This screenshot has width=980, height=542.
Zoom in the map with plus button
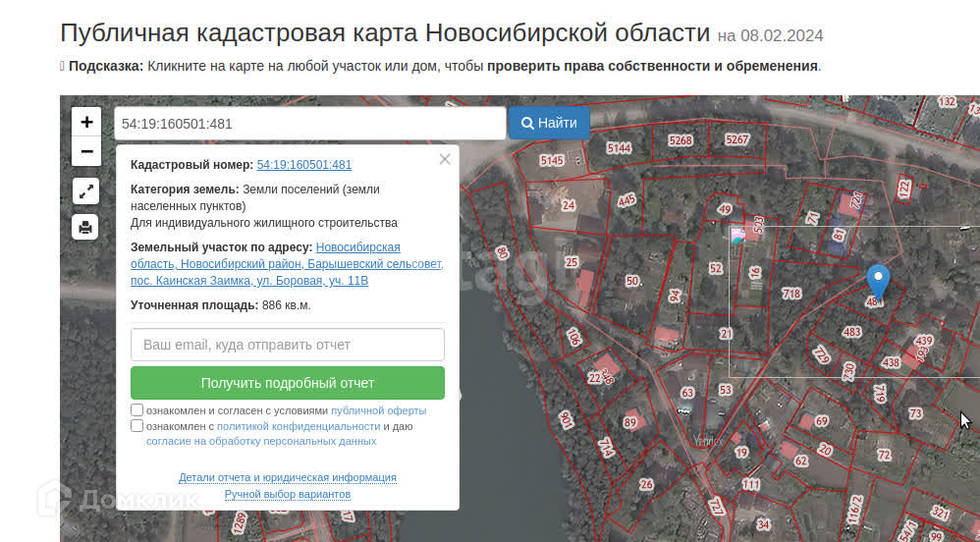tap(86, 122)
